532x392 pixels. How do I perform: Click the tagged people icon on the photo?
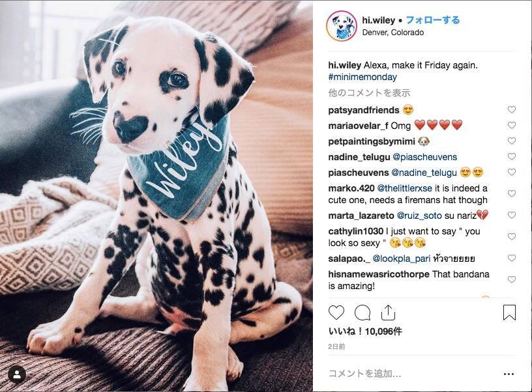pos(17,374)
